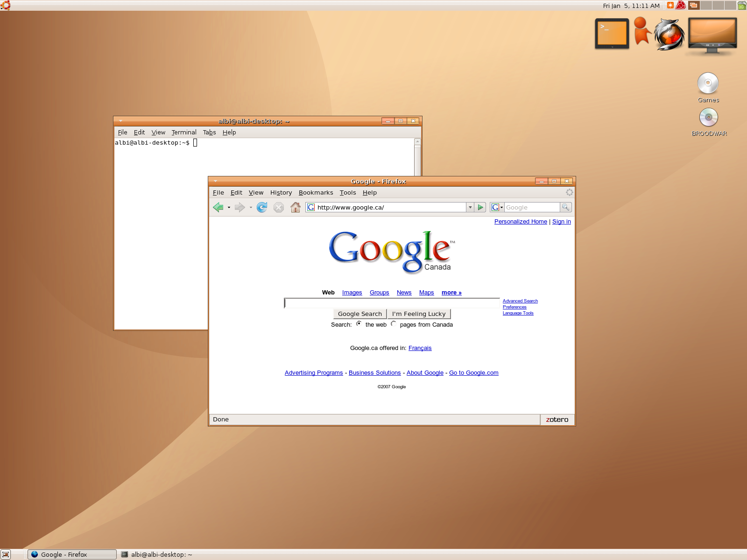
Task: Open the Firefox Tools menu
Action: click(348, 192)
